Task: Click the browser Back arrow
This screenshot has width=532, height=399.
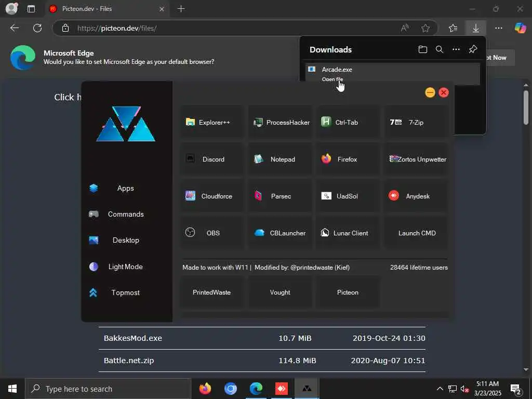Action: coord(14,28)
